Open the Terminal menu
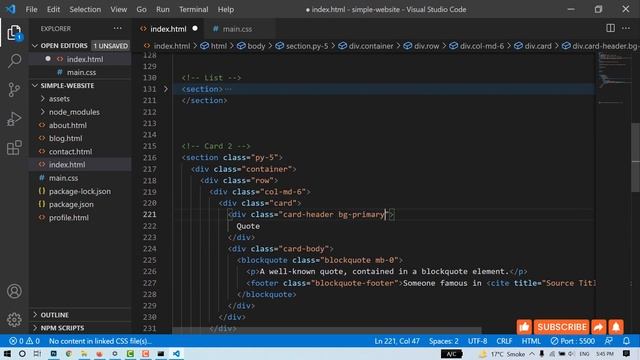 coord(193,9)
